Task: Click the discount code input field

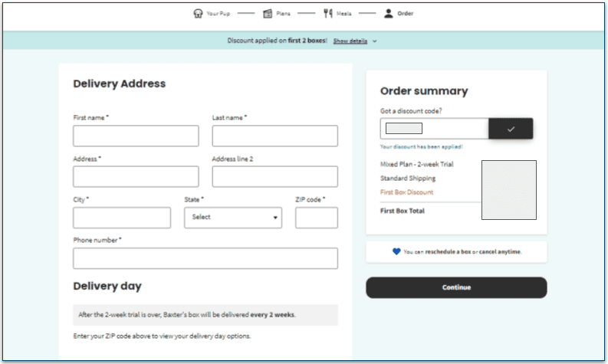Action: pos(434,129)
